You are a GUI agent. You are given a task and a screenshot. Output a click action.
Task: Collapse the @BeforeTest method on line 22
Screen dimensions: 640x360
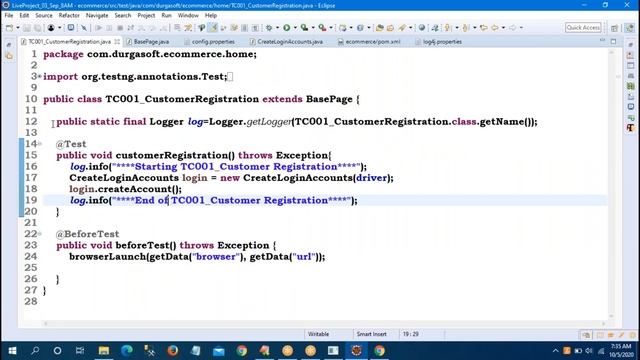click(40, 234)
